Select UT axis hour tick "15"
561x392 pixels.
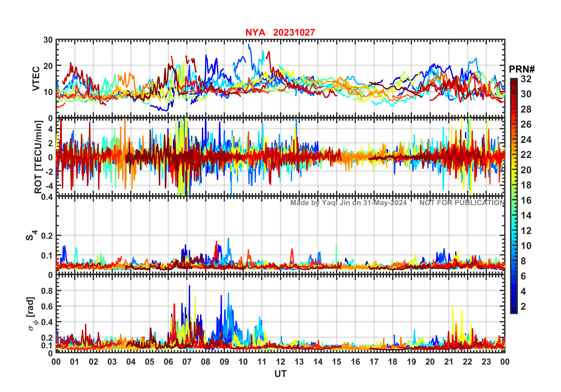[x=337, y=362]
